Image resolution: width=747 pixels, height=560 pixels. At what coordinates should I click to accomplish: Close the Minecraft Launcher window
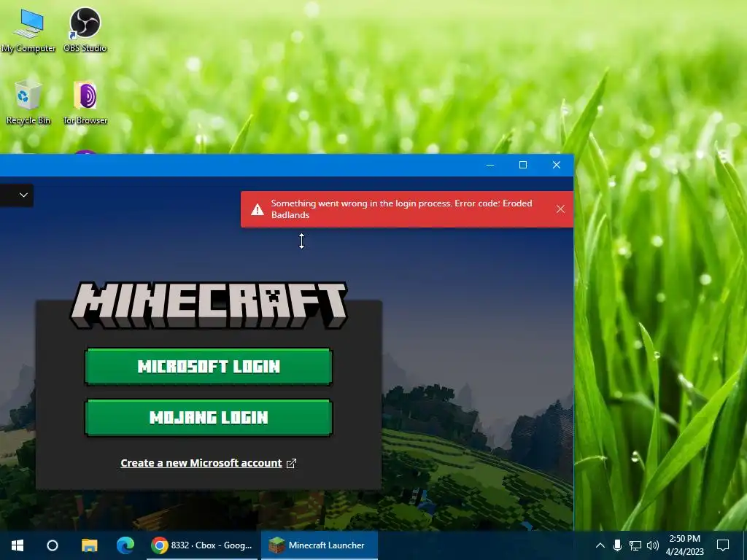click(557, 165)
